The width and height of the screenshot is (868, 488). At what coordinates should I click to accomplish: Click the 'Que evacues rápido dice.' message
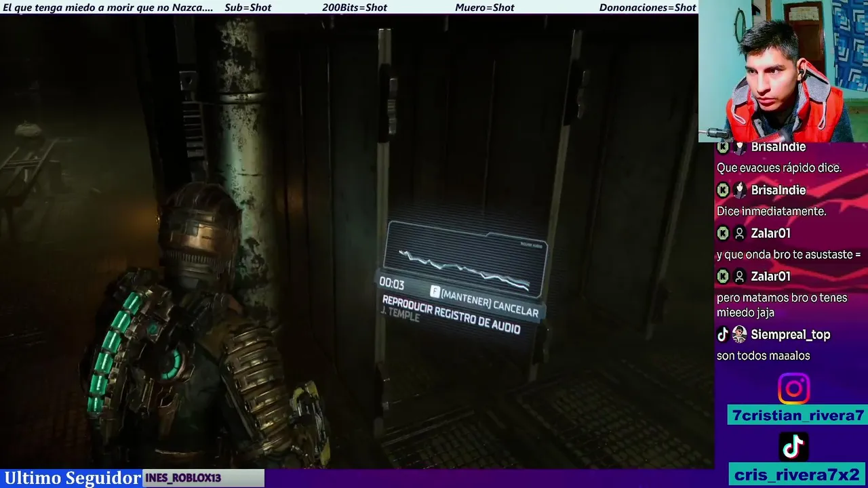point(779,168)
